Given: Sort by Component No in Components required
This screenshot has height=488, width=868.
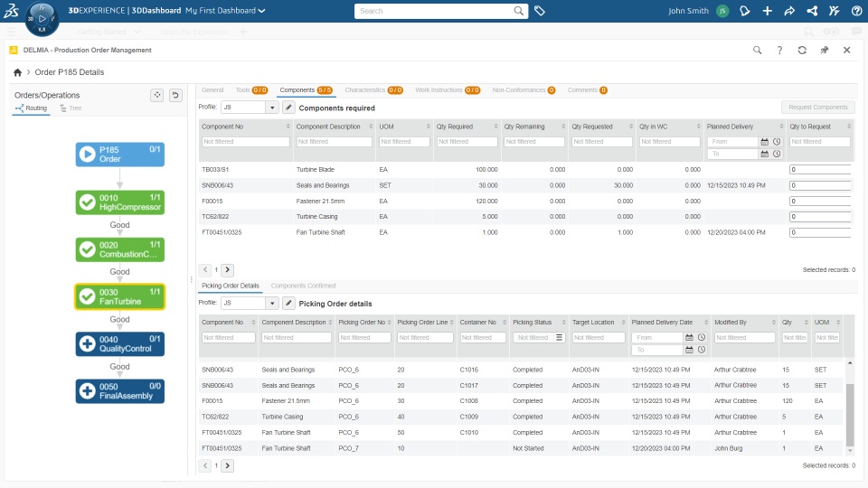Looking at the screenshot, I should point(288,127).
